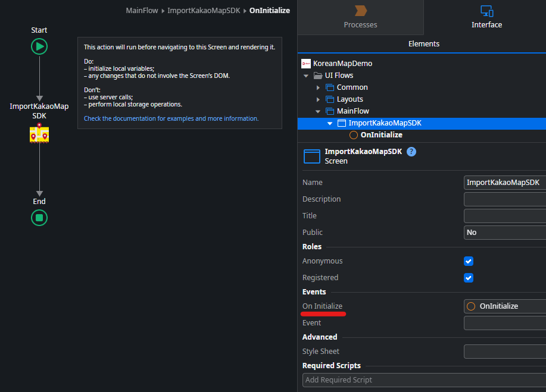Screen dimensions: 546x392
Task: Select the OnInitialize tree item
Action: (381, 135)
